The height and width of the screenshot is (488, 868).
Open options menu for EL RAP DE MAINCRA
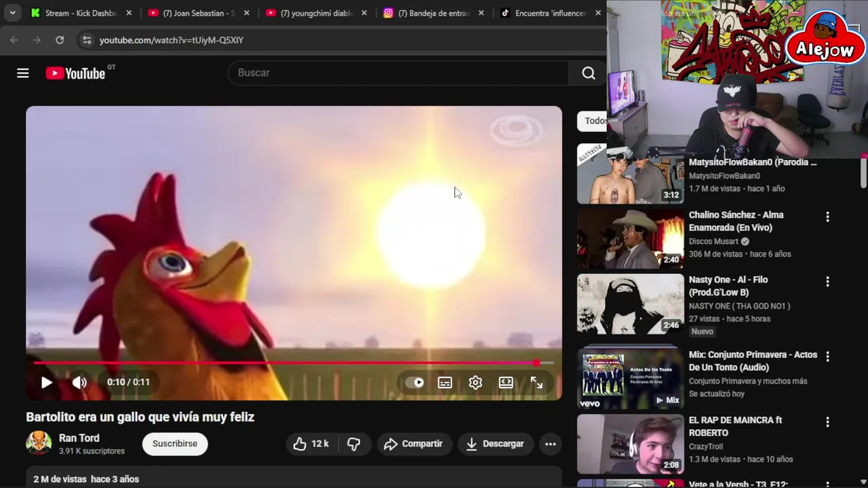(827, 422)
